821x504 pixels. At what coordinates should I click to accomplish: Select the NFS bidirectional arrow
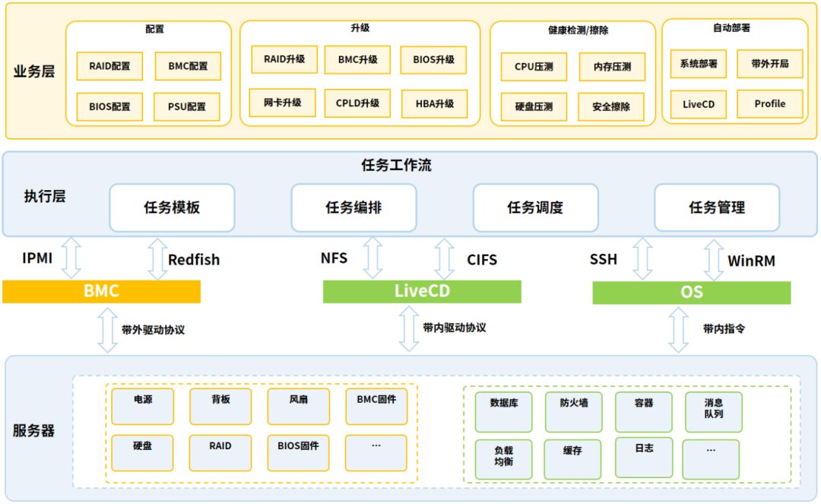click(372, 258)
